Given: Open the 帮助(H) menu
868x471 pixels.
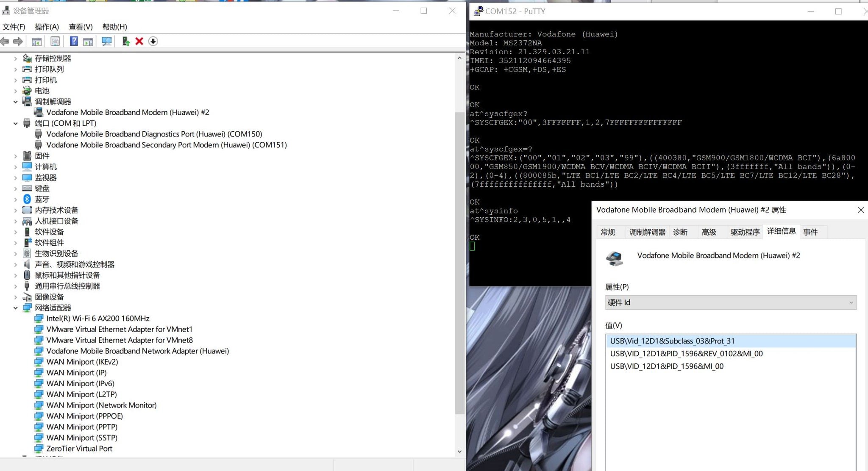Looking at the screenshot, I should coord(114,27).
